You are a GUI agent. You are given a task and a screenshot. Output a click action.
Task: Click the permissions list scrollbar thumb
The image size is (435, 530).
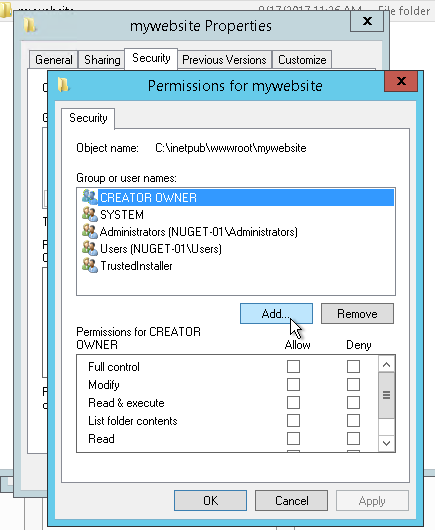(387, 395)
